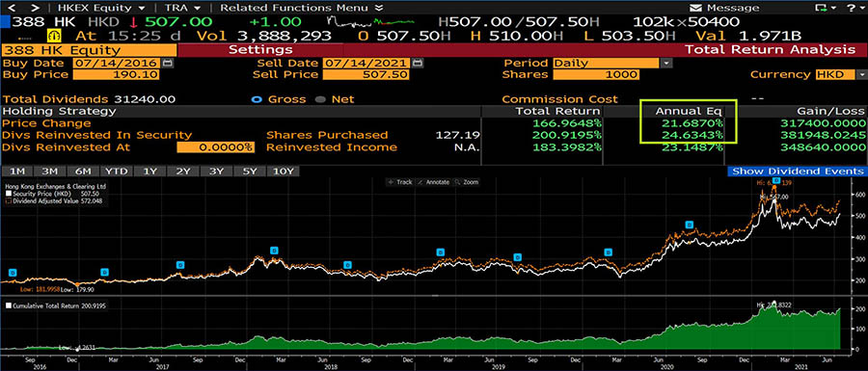This screenshot has width=868, height=371.
Task: Switch to the 388 HK Equity tab
Action: (89, 50)
